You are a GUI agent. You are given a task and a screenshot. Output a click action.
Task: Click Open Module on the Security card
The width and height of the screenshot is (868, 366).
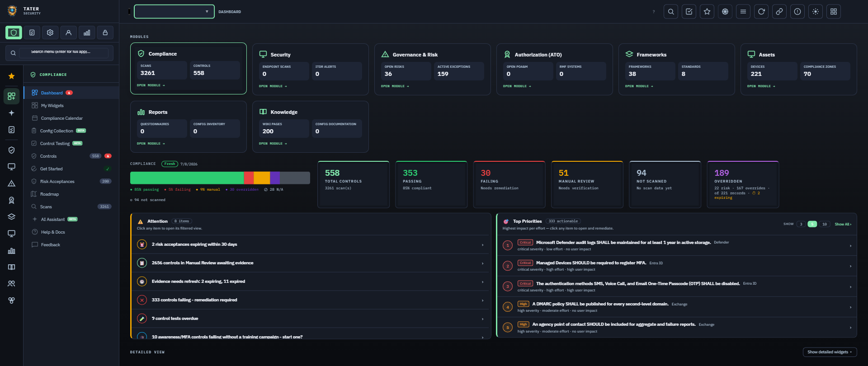point(273,86)
